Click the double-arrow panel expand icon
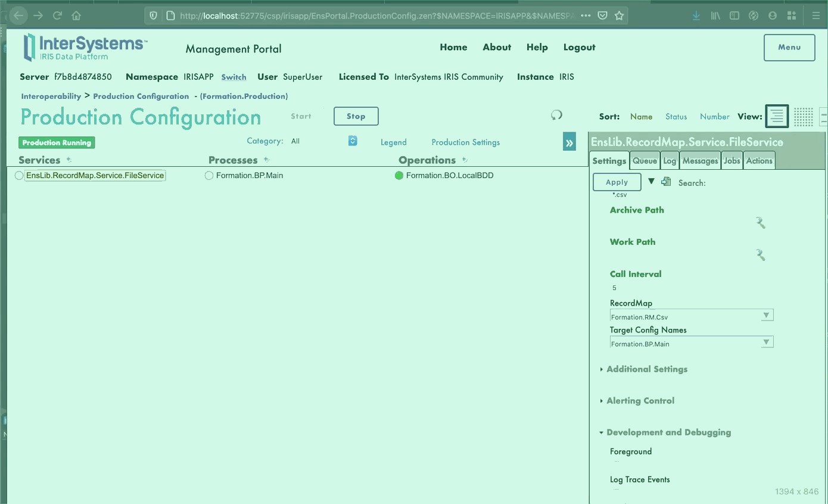Screen dimensions: 828x504 [x=569, y=142]
